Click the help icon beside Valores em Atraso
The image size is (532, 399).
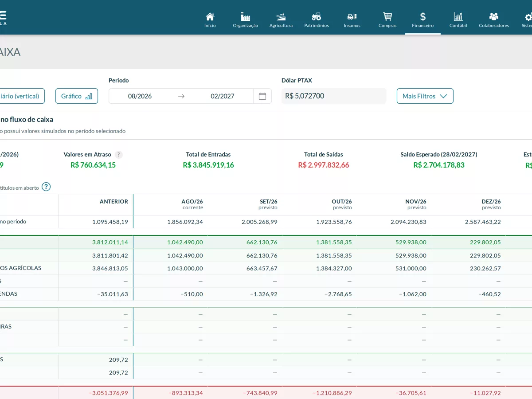click(118, 155)
